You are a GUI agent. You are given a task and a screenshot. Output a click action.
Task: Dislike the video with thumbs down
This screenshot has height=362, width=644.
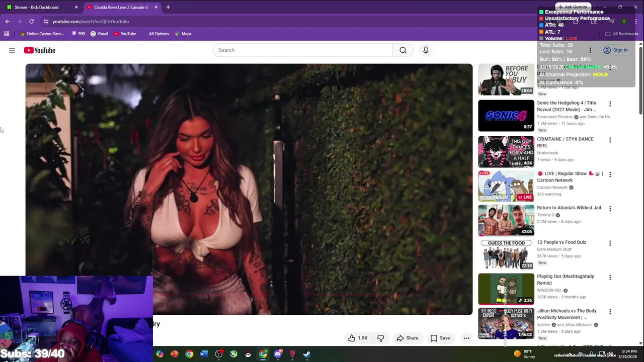point(381,338)
